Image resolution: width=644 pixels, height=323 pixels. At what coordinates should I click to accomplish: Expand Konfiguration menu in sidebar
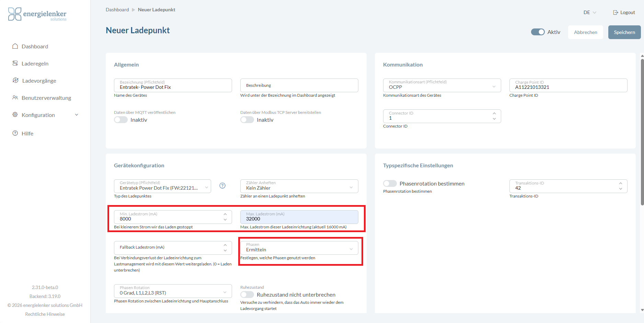(x=77, y=115)
